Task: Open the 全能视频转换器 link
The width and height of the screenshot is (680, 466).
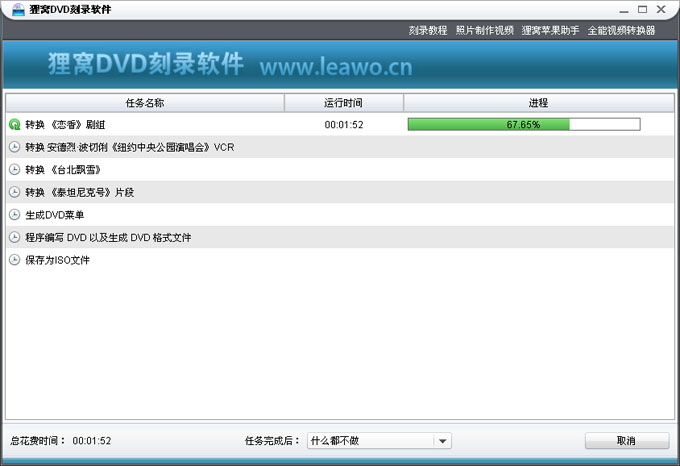Action: (x=621, y=30)
